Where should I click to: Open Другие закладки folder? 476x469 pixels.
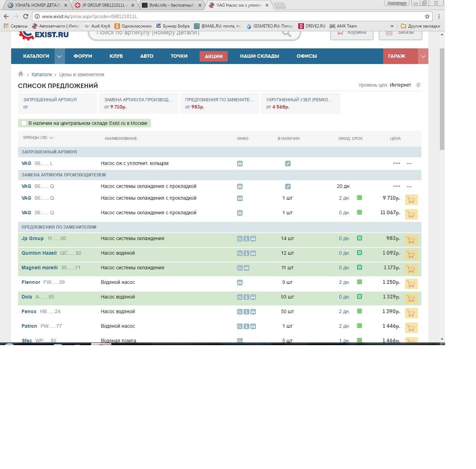click(420, 26)
